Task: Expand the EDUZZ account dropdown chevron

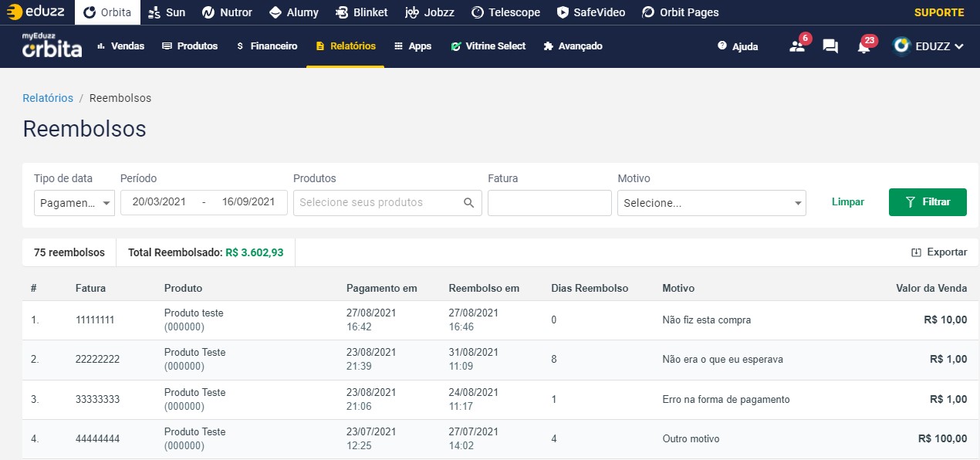Action: 959,46
